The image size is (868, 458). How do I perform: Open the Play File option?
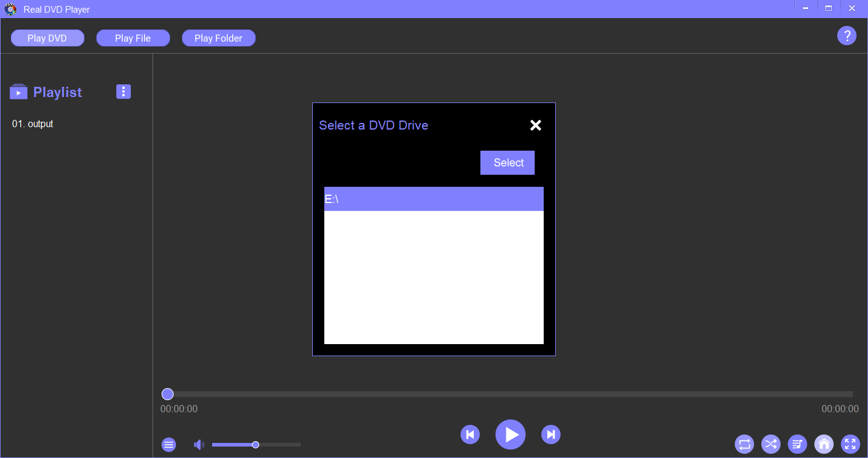133,38
